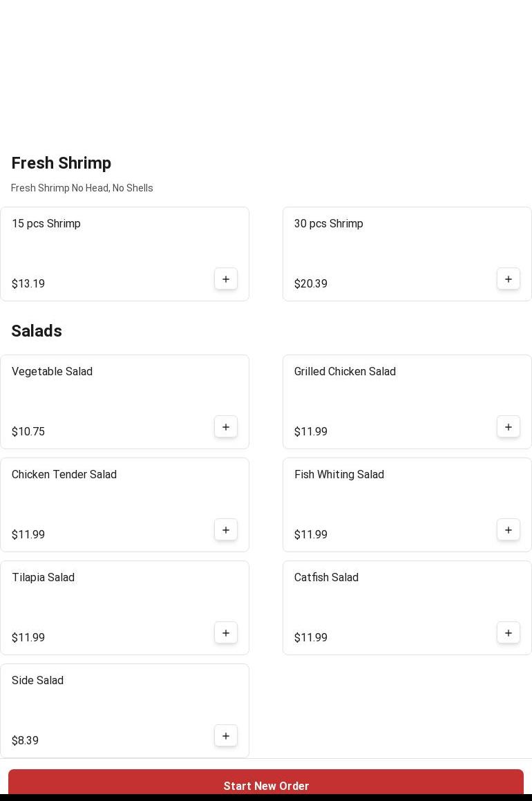
Task: Add 30 pcs Shrimp to order
Action: click(x=509, y=279)
